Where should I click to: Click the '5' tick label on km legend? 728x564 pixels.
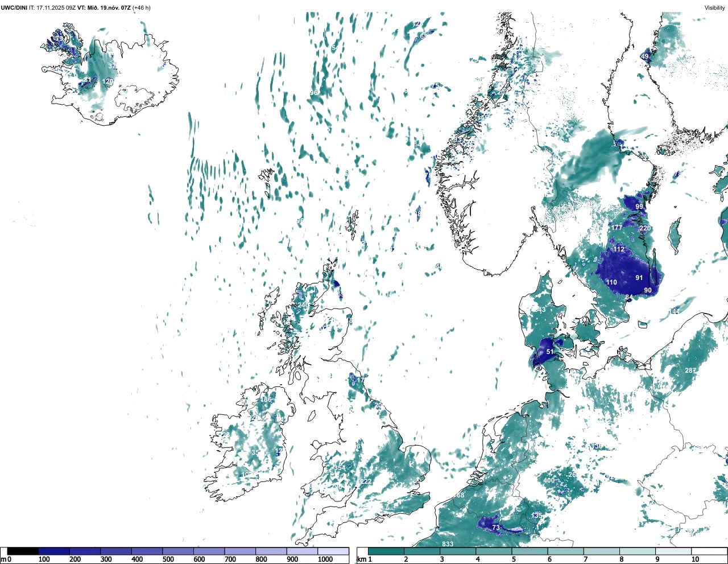[x=513, y=559]
